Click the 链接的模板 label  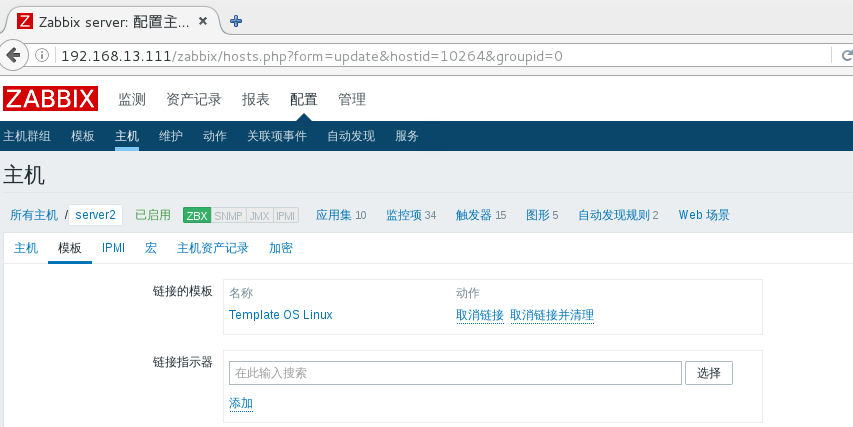[182, 292]
